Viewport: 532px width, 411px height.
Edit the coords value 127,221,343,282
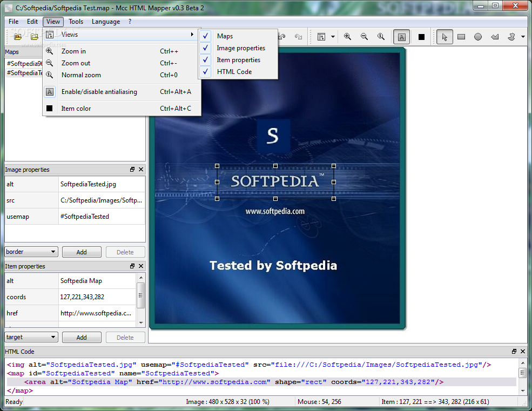[x=97, y=297]
